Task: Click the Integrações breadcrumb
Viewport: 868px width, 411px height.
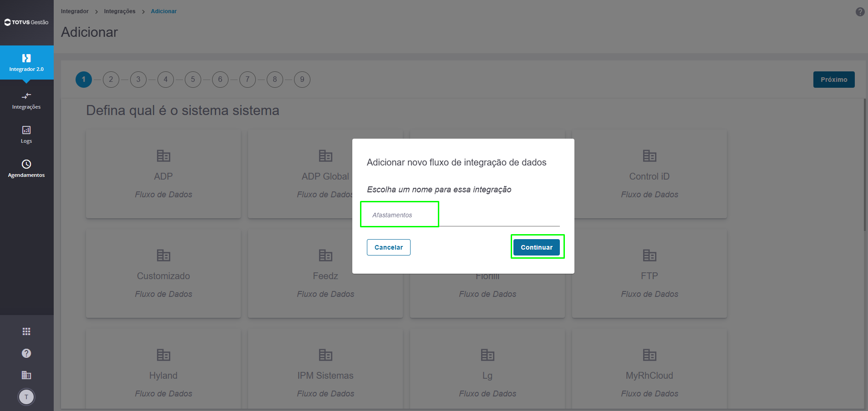Action: [120, 11]
